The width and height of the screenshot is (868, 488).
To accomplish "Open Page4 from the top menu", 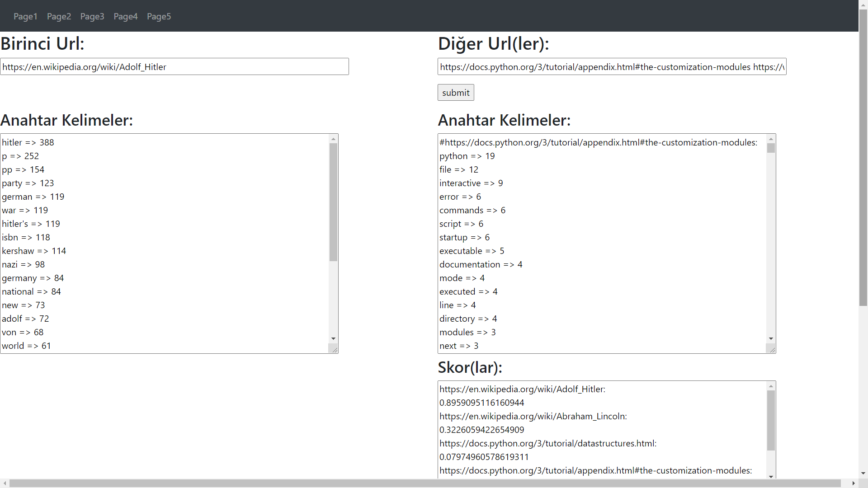I will click(125, 16).
